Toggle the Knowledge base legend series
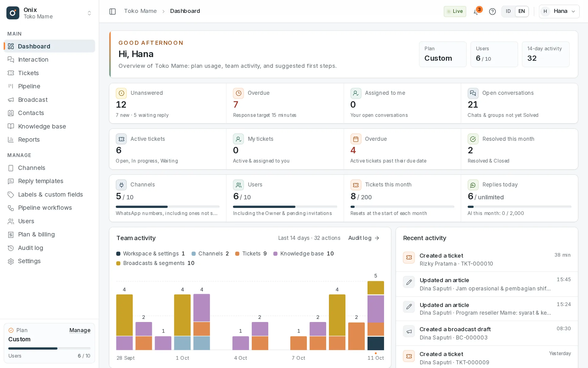The width and height of the screenshot is (588, 368). tap(303, 254)
